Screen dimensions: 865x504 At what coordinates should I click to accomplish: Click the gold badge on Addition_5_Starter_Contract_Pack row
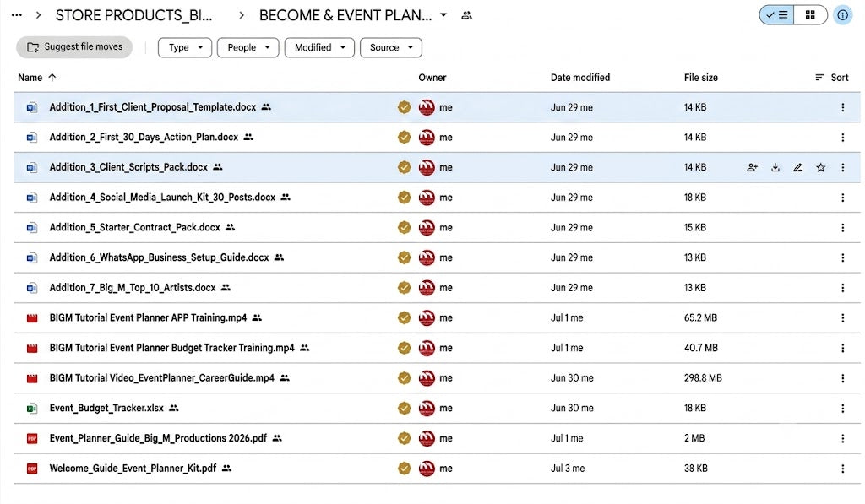(405, 228)
